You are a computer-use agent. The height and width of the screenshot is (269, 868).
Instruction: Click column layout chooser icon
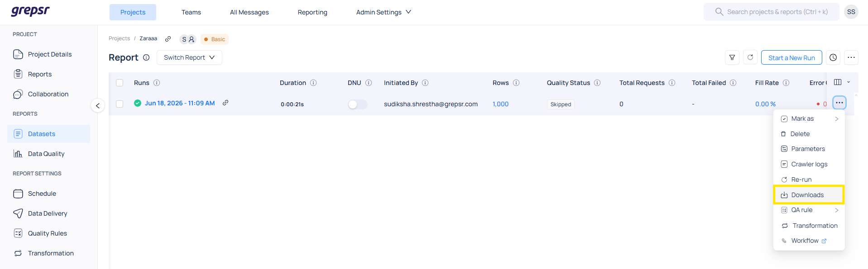coord(838,82)
